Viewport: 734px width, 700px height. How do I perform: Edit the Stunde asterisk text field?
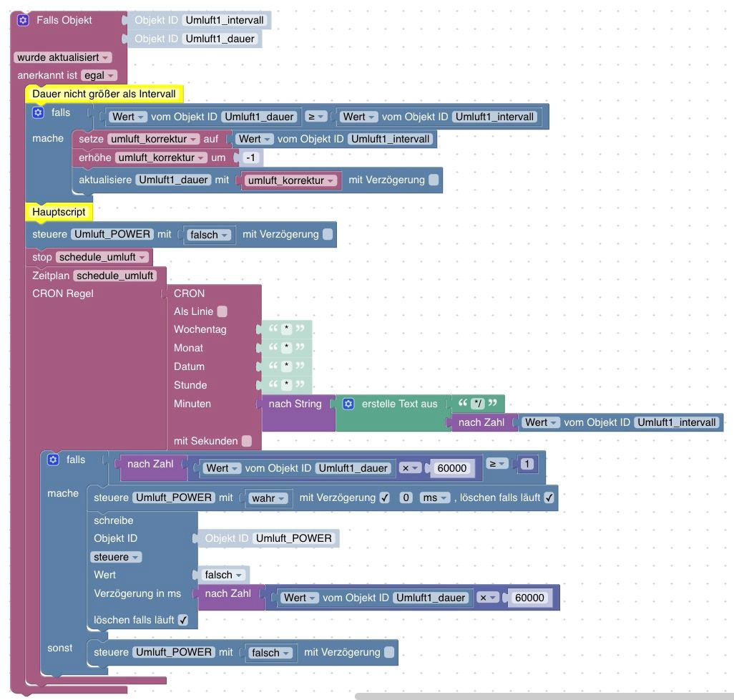click(x=286, y=384)
